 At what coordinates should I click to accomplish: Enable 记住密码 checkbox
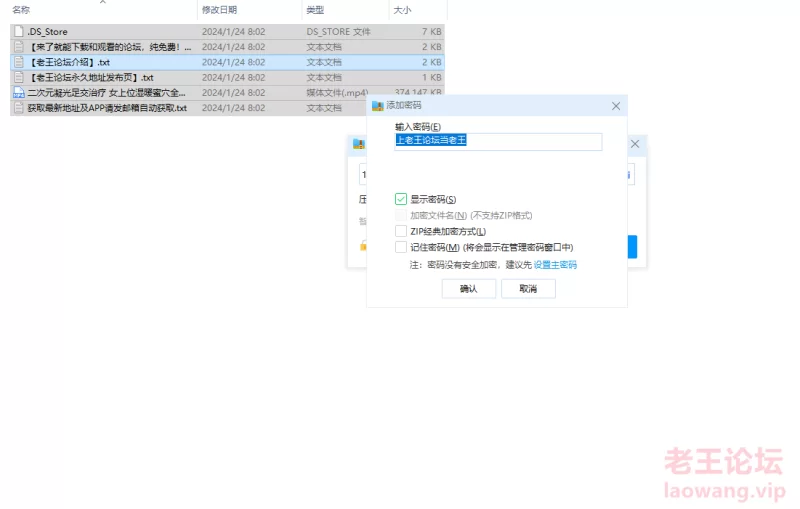tap(401, 247)
